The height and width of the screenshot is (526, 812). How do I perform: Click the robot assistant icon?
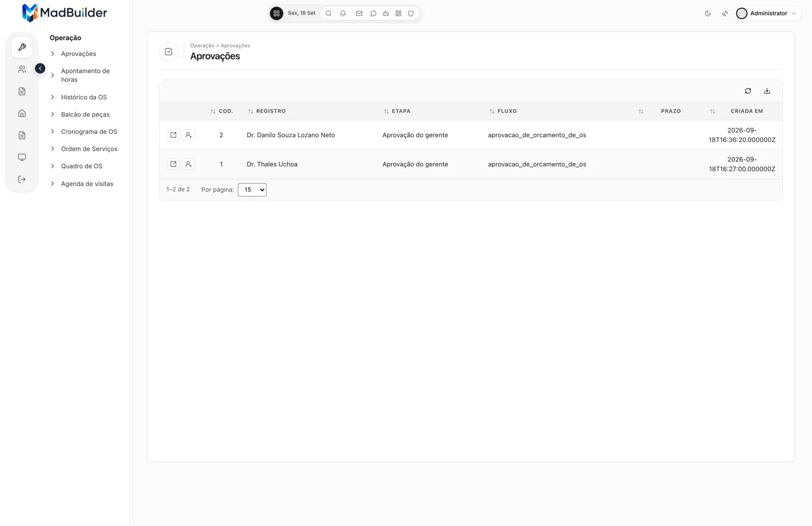pyautogui.click(x=386, y=14)
